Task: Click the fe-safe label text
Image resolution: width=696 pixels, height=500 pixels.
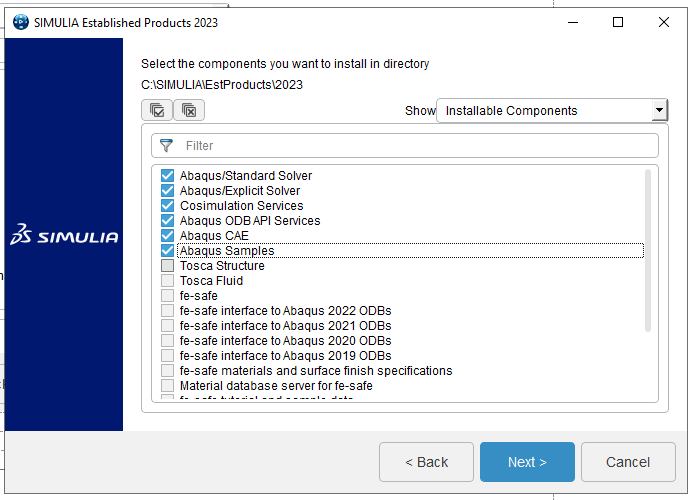Action: pyautogui.click(x=198, y=296)
